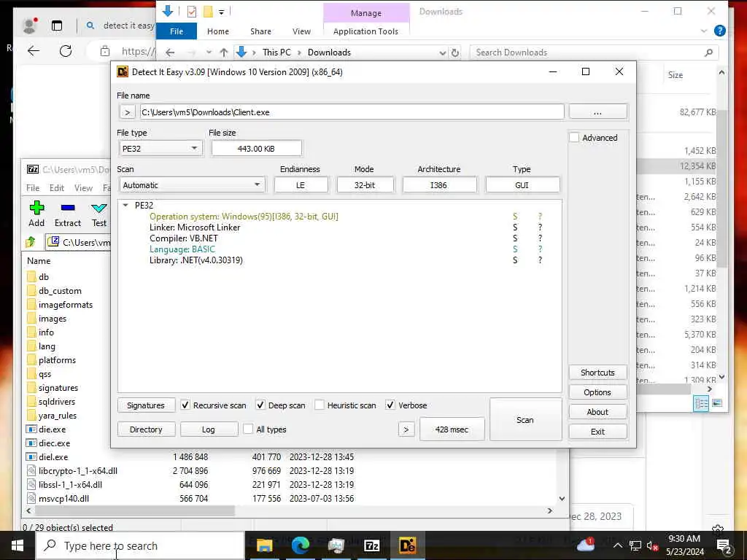Image resolution: width=747 pixels, height=560 pixels.
Task: Show hidden system tray icons
Action: (x=617, y=545)
